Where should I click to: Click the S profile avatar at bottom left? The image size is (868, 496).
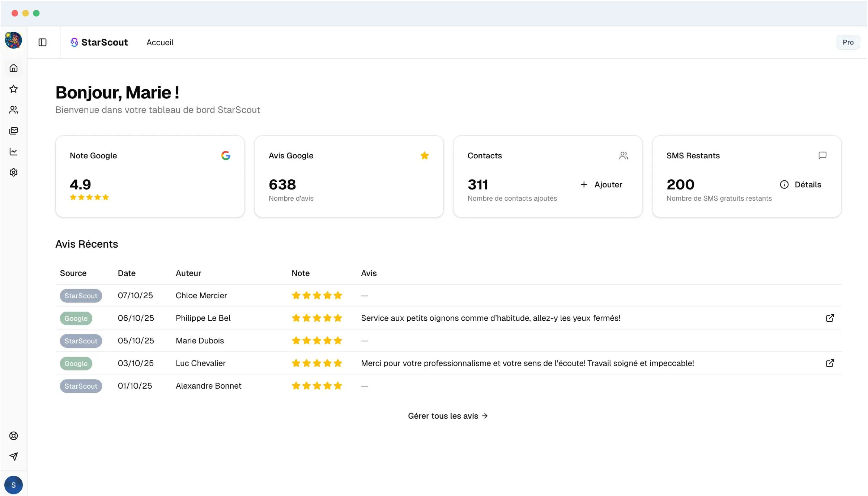(x=13, y=484)
